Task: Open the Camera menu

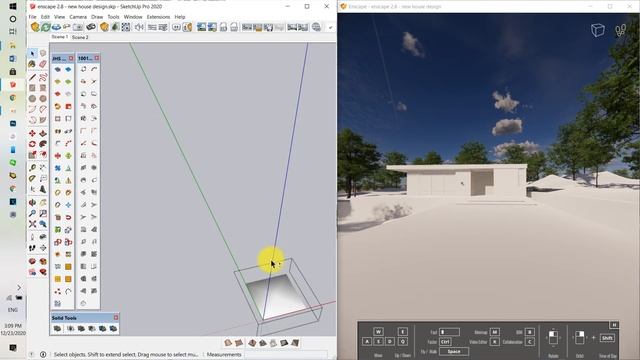Action: tap(78, 17)
